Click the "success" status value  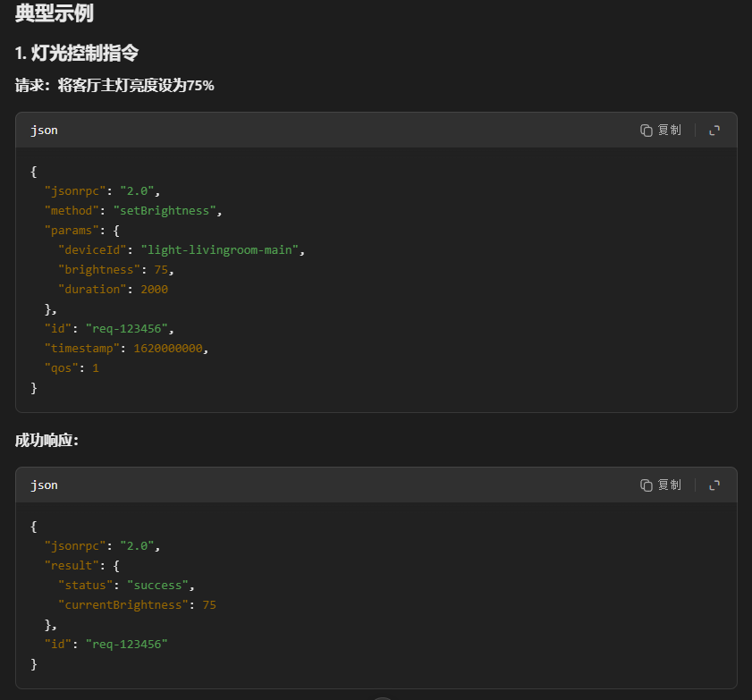tap(159, 586)
